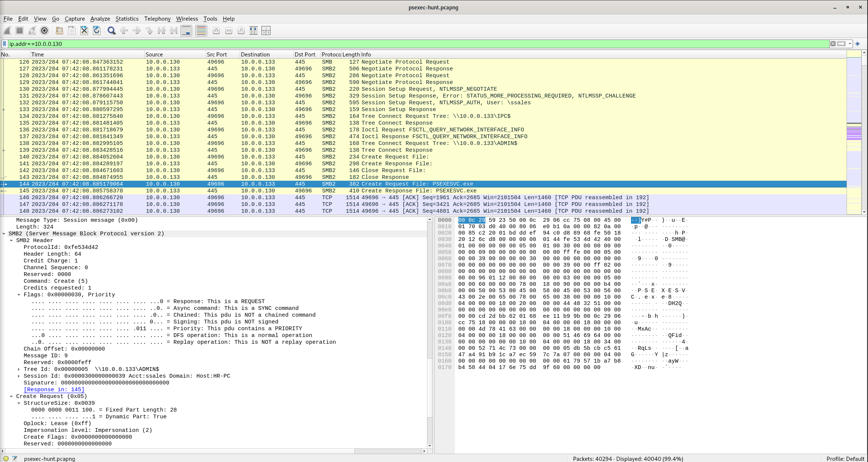
Task: Jump to the first packet
Action: point(161,31)
